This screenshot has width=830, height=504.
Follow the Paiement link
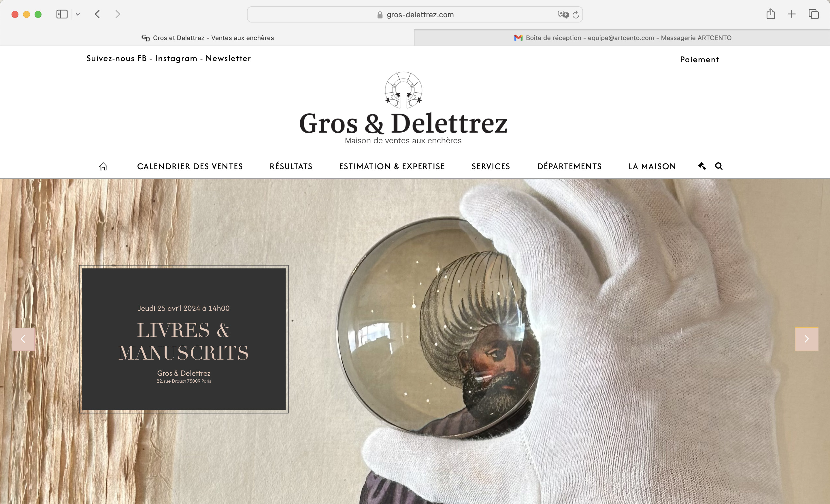700,60
